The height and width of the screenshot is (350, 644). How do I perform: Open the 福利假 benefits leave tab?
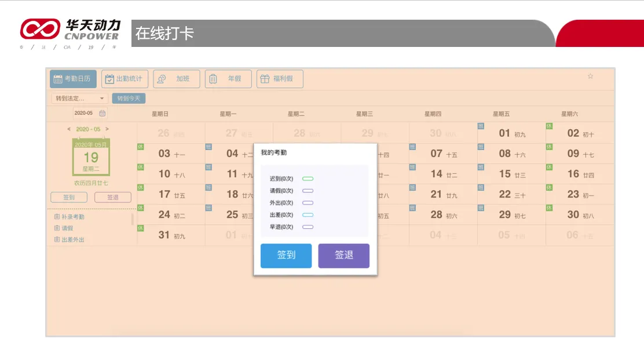coord(280,79)
